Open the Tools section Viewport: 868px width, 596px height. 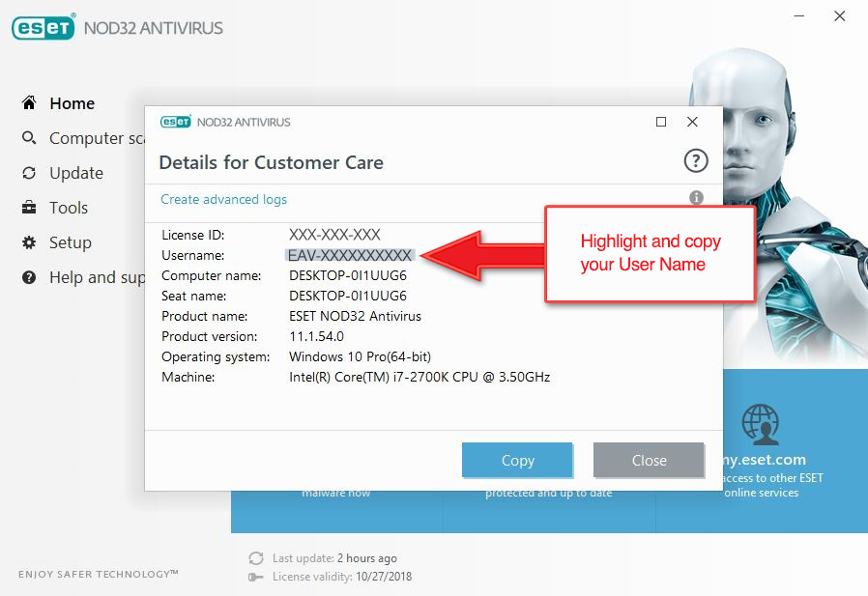click(x=69, y=208)
